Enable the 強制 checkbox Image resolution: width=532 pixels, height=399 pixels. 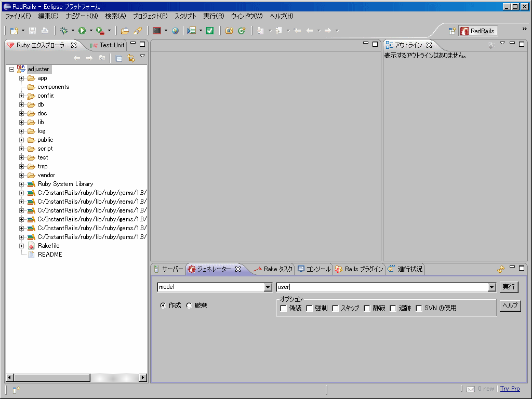point(309,308)
